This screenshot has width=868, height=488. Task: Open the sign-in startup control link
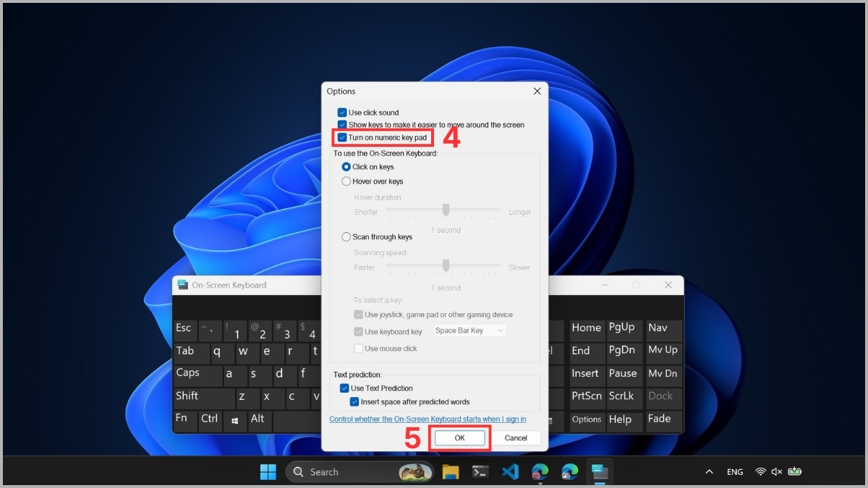click(x=427, y=419)
